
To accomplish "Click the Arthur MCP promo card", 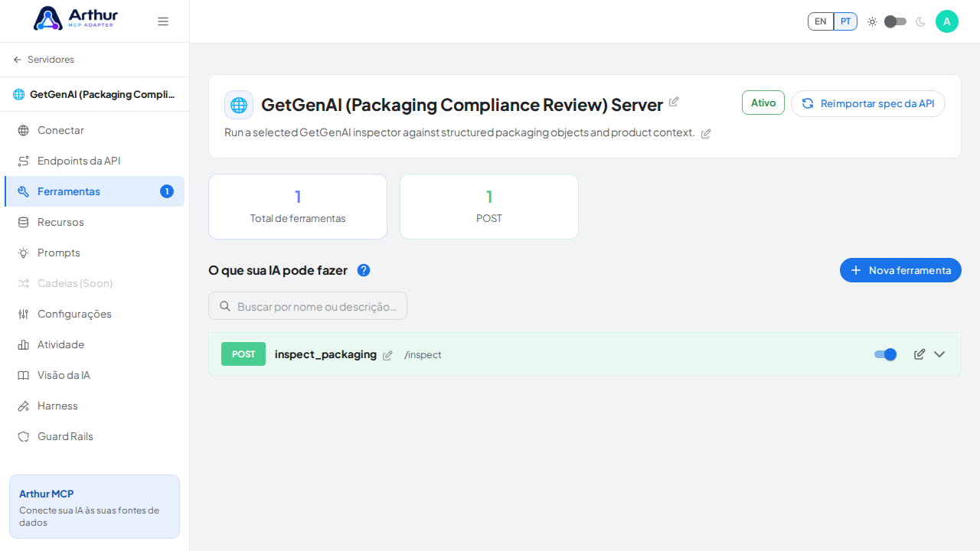I will tap(94, 507).
